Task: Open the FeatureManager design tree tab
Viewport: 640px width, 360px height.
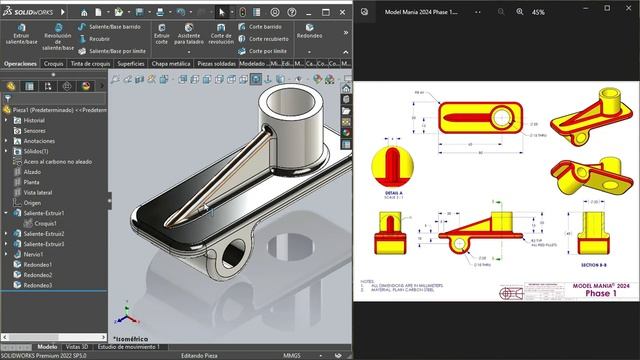Action: pos(11,86)
